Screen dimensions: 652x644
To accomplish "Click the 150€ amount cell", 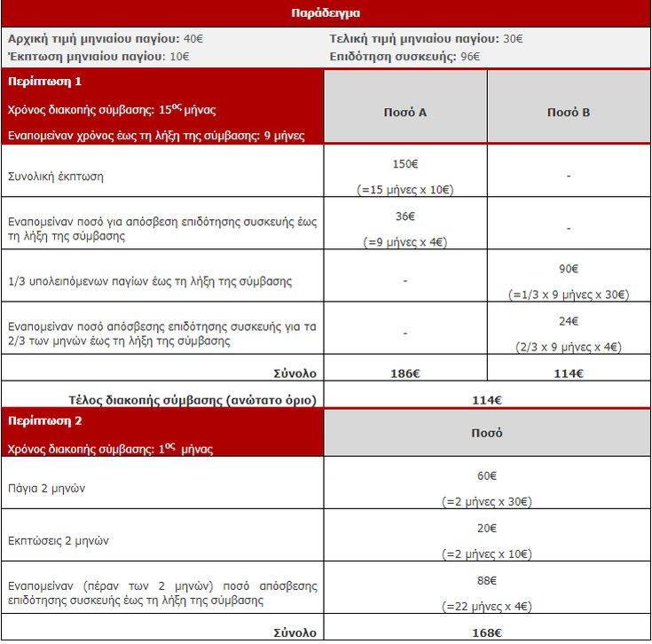I will 405,164.
